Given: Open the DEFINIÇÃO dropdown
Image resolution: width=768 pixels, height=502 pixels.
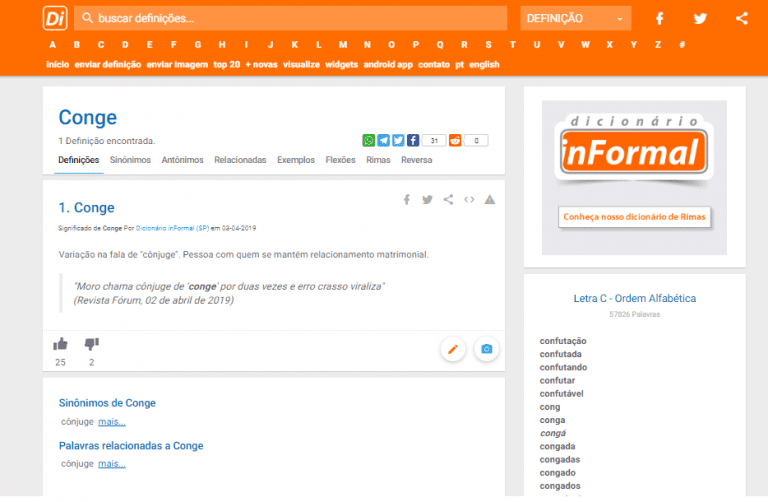Looking at the screenshot, I should pyautogui.click(x=576, y=18).
